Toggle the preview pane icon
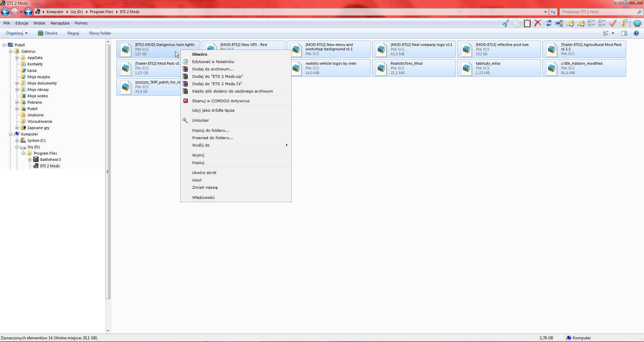This screenshot has height=342, width=644. 624,33
